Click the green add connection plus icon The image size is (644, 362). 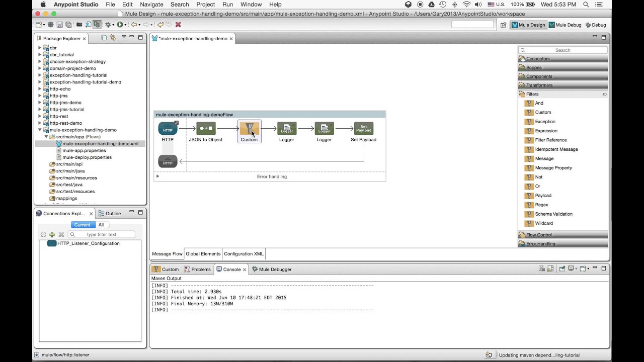(52, 234)
